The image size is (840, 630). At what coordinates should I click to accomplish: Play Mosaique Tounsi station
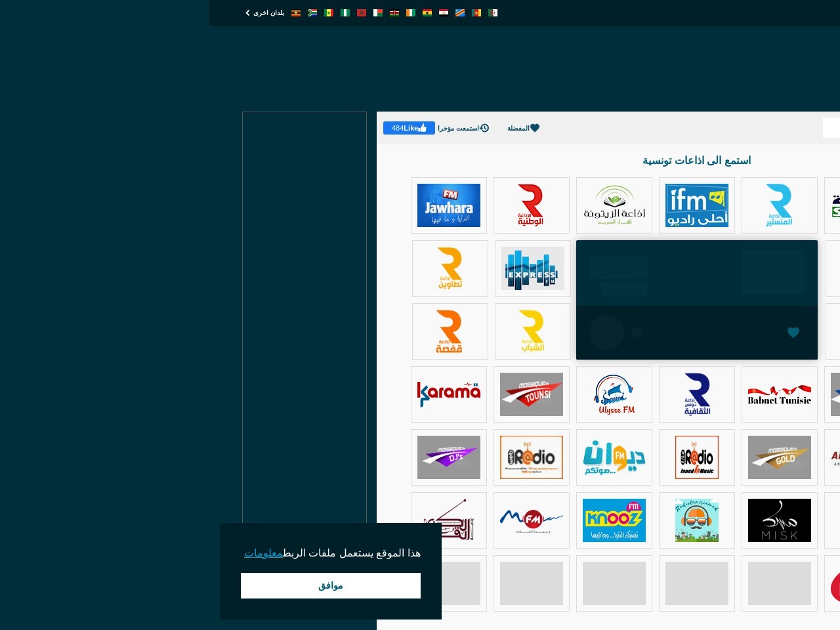click(532, 394)
